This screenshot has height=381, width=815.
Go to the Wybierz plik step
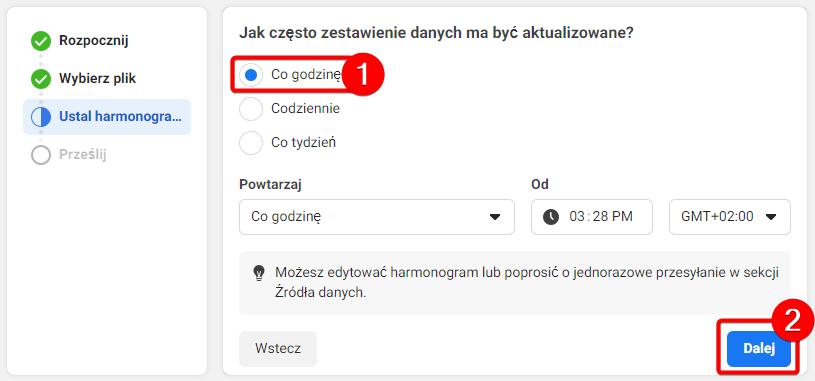click(x=98, y=79)
